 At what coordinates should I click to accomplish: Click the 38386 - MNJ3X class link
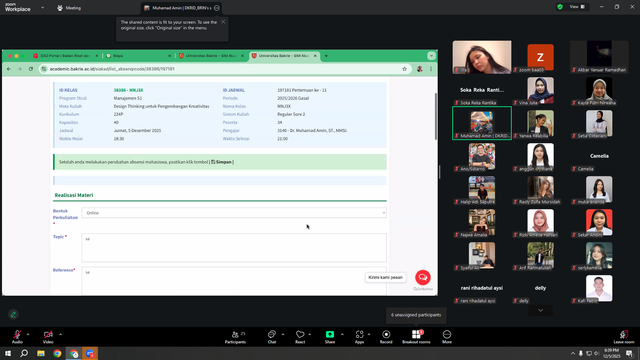click(x=128, y=90)
